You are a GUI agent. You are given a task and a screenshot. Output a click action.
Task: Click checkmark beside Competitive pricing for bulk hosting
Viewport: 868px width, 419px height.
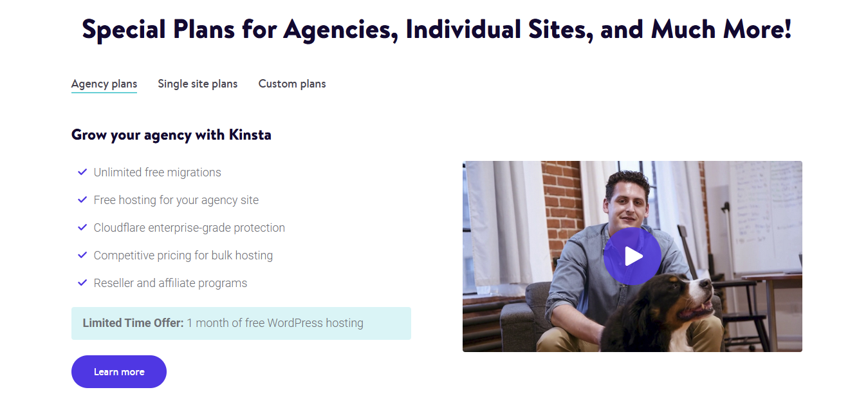pos(82,255)
